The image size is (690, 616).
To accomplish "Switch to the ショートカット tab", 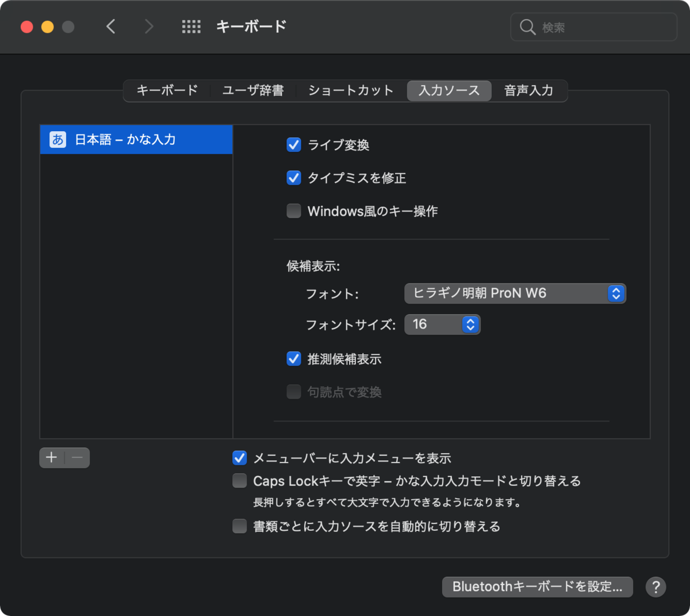I will (350, 90).
